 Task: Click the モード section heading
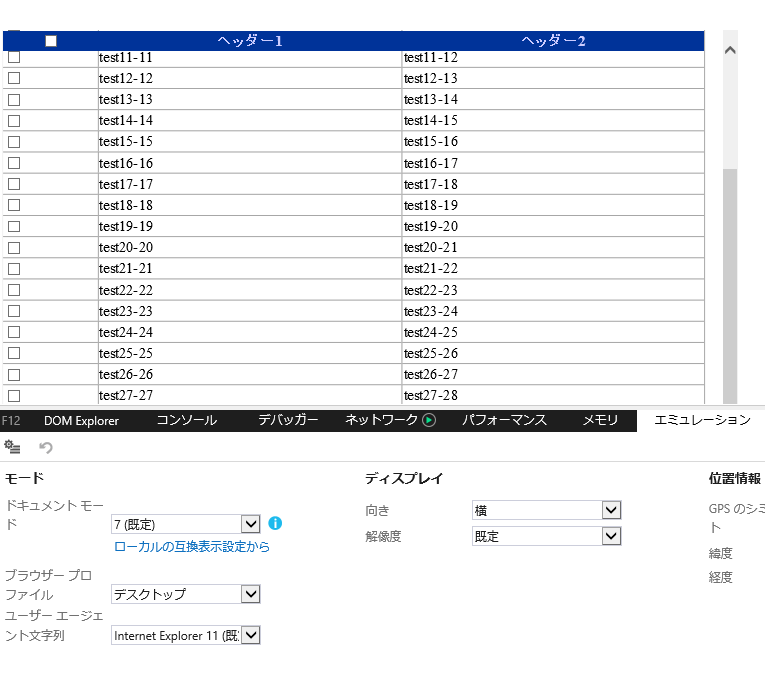tap(24, 478)
